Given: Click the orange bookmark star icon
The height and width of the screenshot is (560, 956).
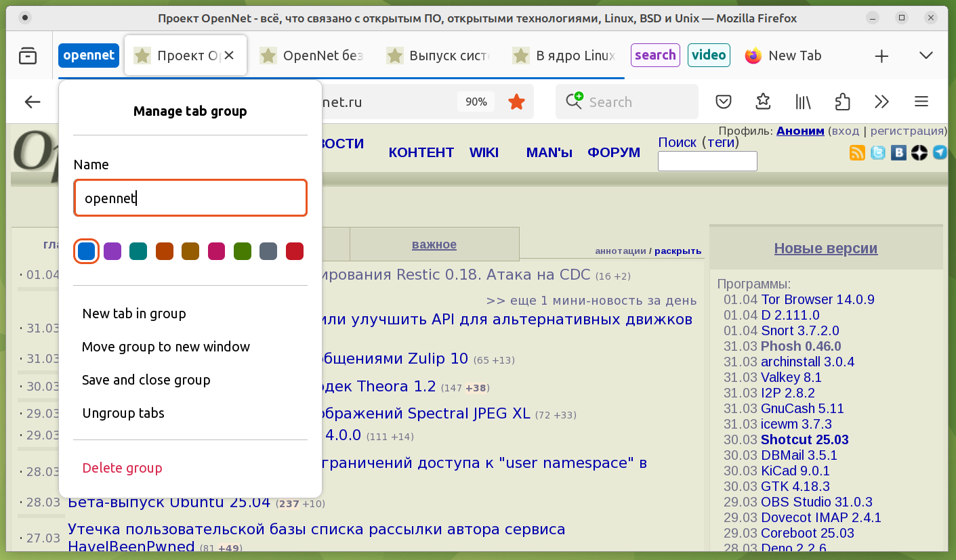Looking at the screenshot, I should (x=516, y=102).
